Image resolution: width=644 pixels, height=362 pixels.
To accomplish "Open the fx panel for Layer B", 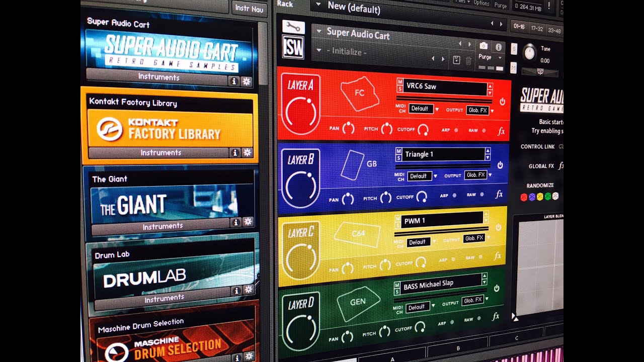I will pos(499,195).
